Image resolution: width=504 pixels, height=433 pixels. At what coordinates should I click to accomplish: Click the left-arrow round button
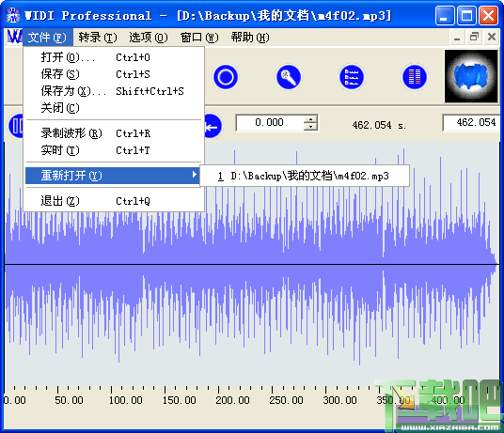click(x=213, y=127)
